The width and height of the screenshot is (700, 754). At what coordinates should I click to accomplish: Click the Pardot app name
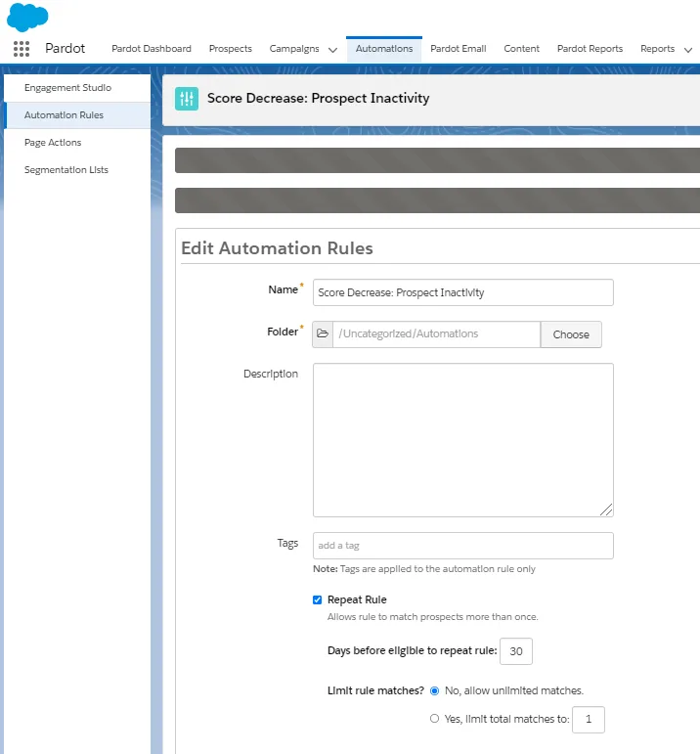coord(65,48)
